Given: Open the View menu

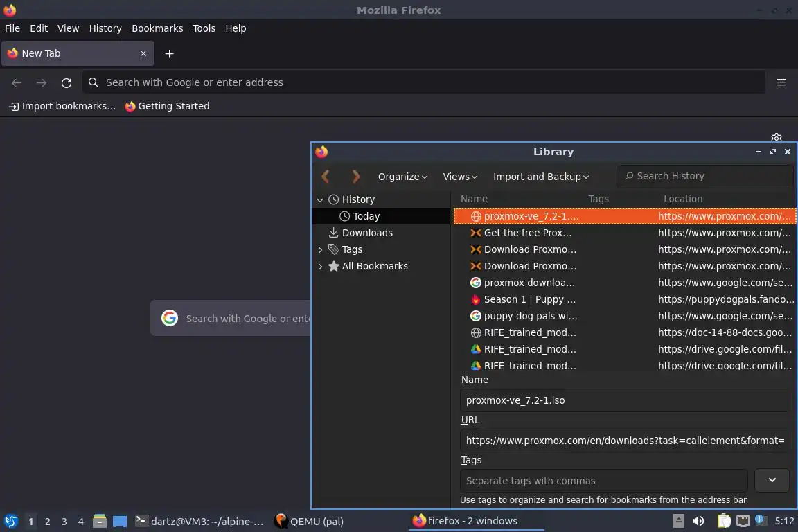Looking at the screenshot, I should pyautogui.click(x=68, y=28).
